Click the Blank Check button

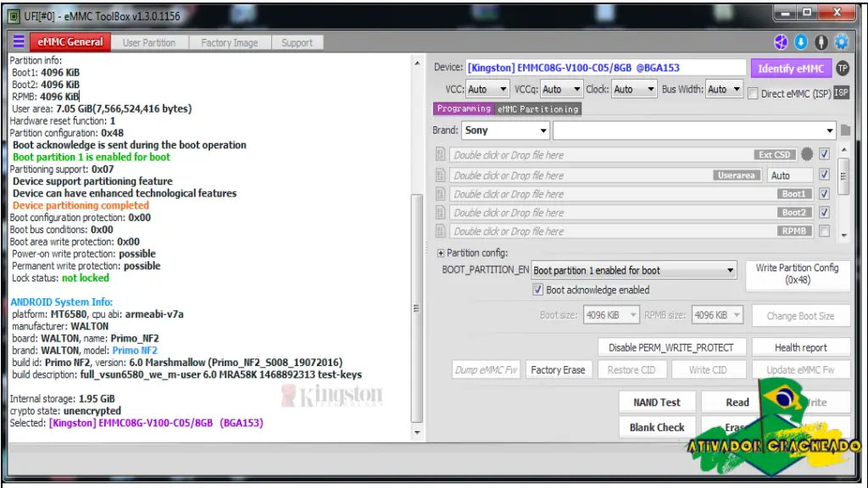click(657, 427)
